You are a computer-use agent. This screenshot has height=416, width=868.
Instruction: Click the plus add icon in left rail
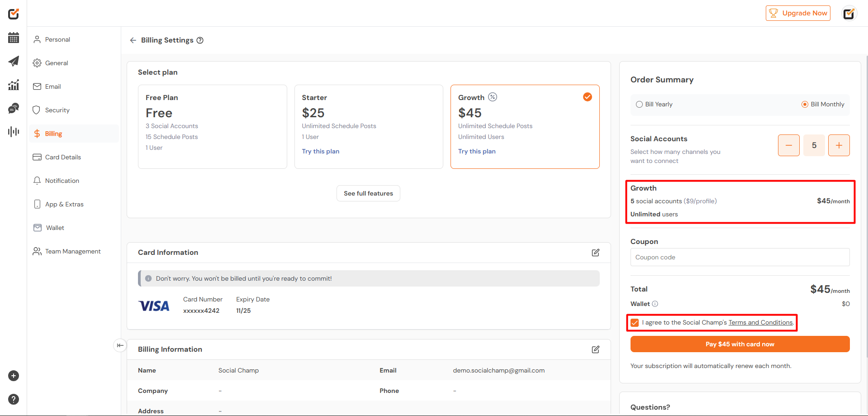point(14,376)
